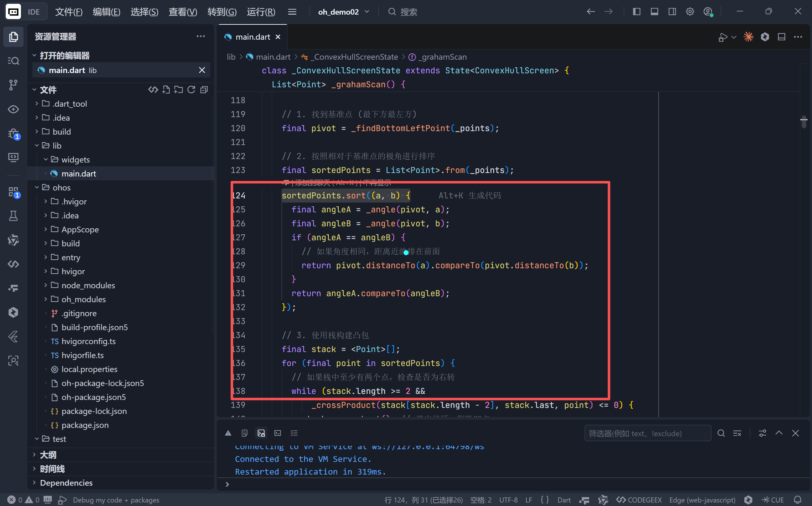Click the editor vertical scrollbar slider
The height and width of the screenshot is (506, 812).
[x=804, y=122]
